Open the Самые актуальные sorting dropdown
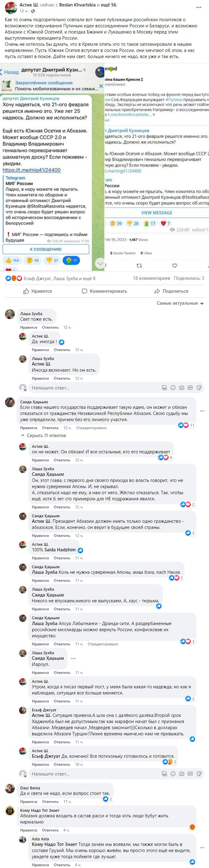The width and height of the screenshot is (209, 868). tap(180, 303)
